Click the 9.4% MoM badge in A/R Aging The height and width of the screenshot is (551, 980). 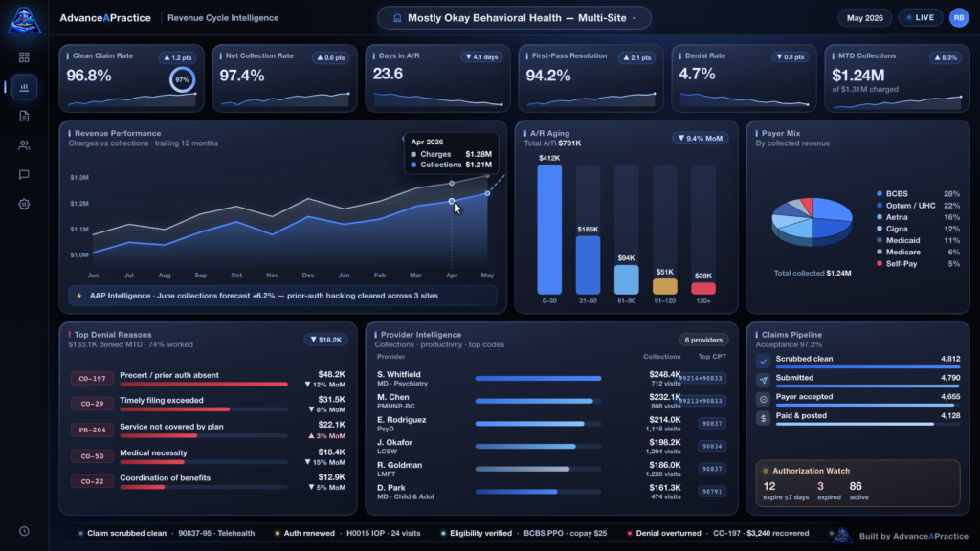pos(701,138)
